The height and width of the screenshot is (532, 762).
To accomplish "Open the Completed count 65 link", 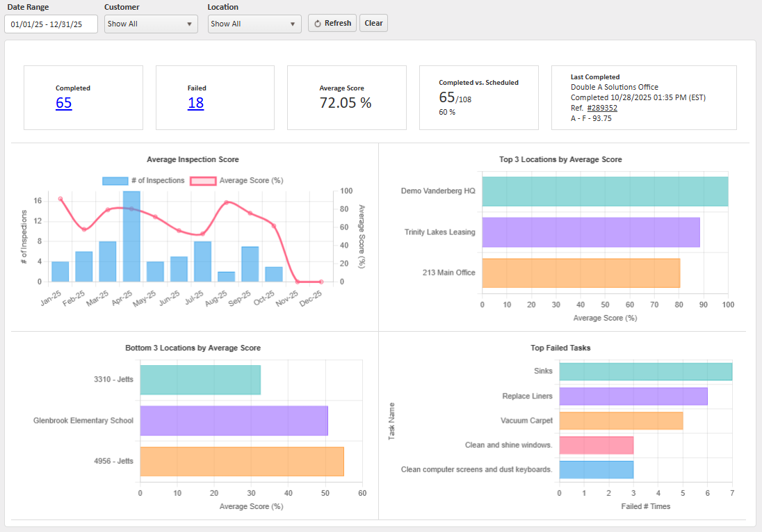I will point(63,103).
